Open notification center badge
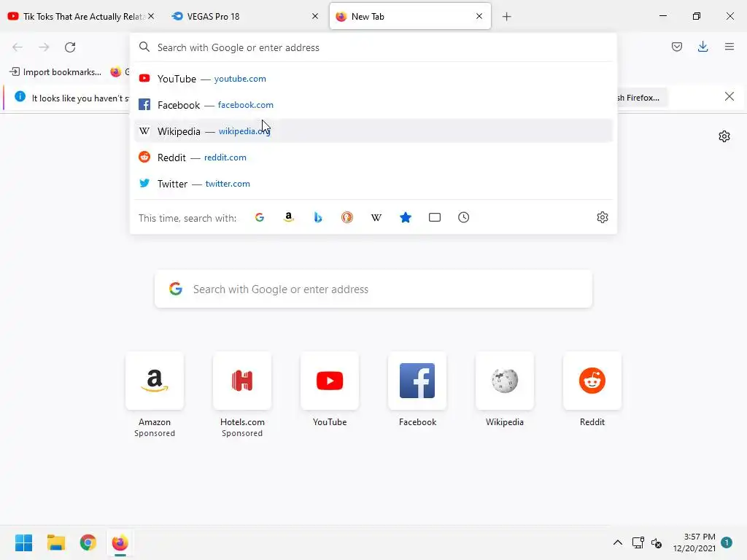The width and height of the screenshot is (747, 560). [727, 542]
